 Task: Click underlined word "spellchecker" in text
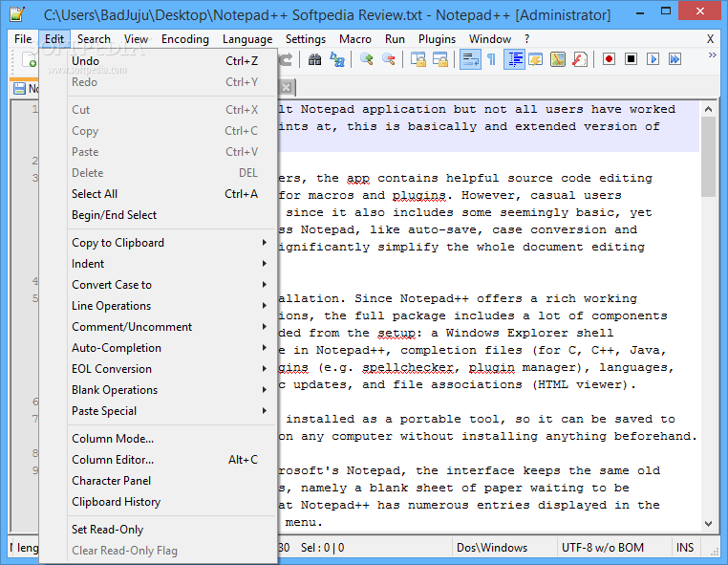[x=408, y=367]
